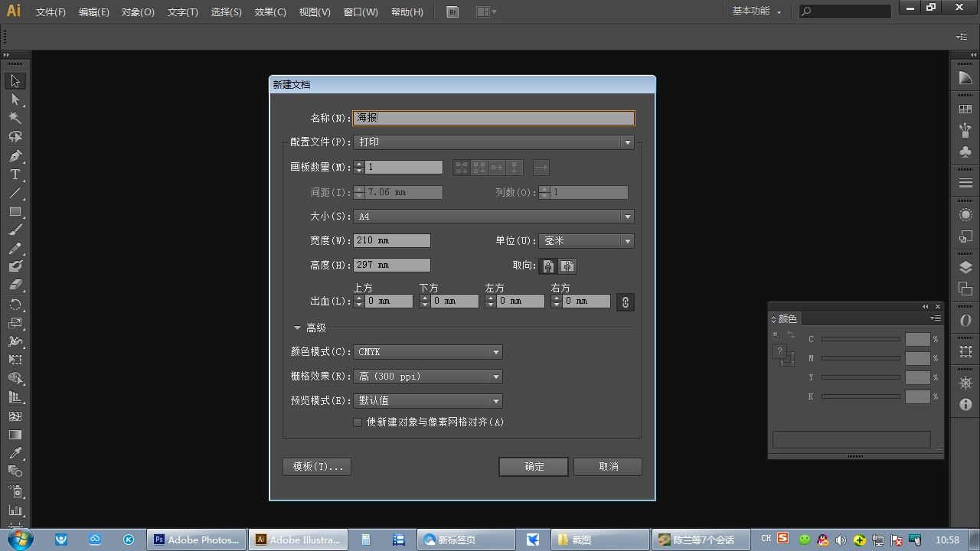Open the 文件(F) menu
The height and width of the screenshot is (551, 980).
(x=51, y=12)
